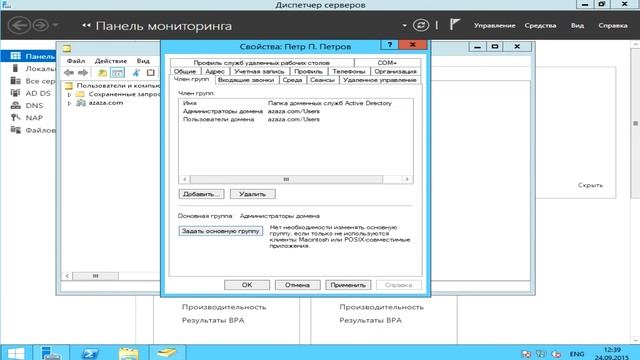Switch to the Организация tab
This screenshot has width=640, height=360.
tap(395, 71)
